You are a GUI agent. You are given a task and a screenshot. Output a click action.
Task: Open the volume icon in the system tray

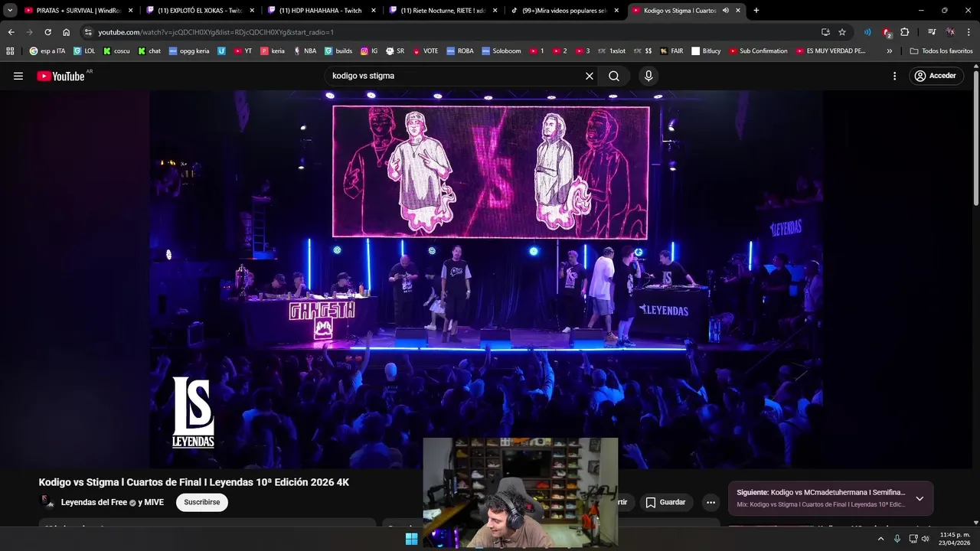coord(925,539)
